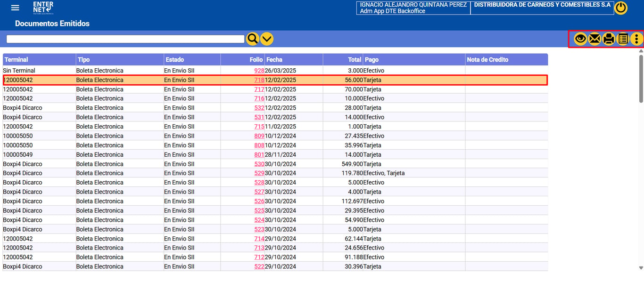This screenshot has width=644, height=290.
Task: Sort by the Tipo column header
Action: pos(120,59)
